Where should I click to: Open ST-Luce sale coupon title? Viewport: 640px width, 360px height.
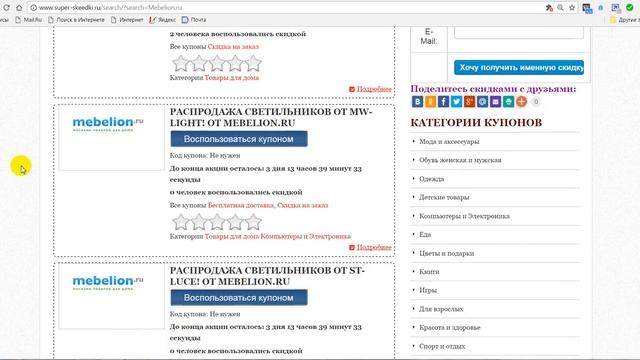click(x=267, y=276)
